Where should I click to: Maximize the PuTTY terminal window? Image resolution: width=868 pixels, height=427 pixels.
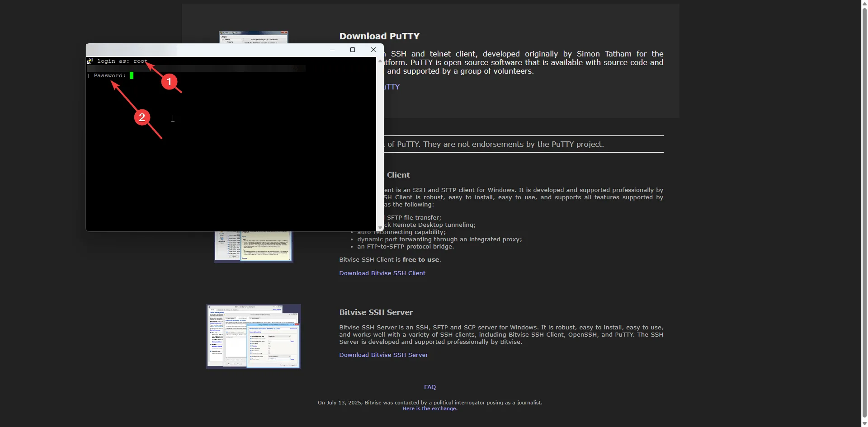click(353, 50)
